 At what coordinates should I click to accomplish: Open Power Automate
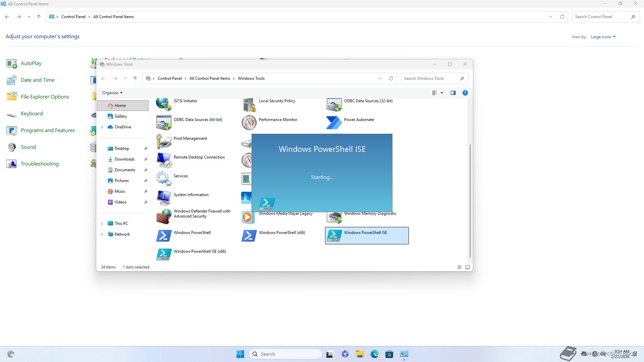click(359, 120)
